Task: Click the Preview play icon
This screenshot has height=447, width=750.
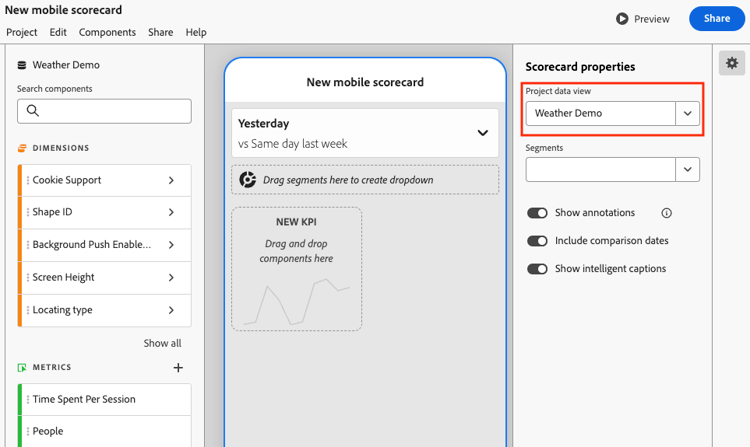Action: (622, 19)
